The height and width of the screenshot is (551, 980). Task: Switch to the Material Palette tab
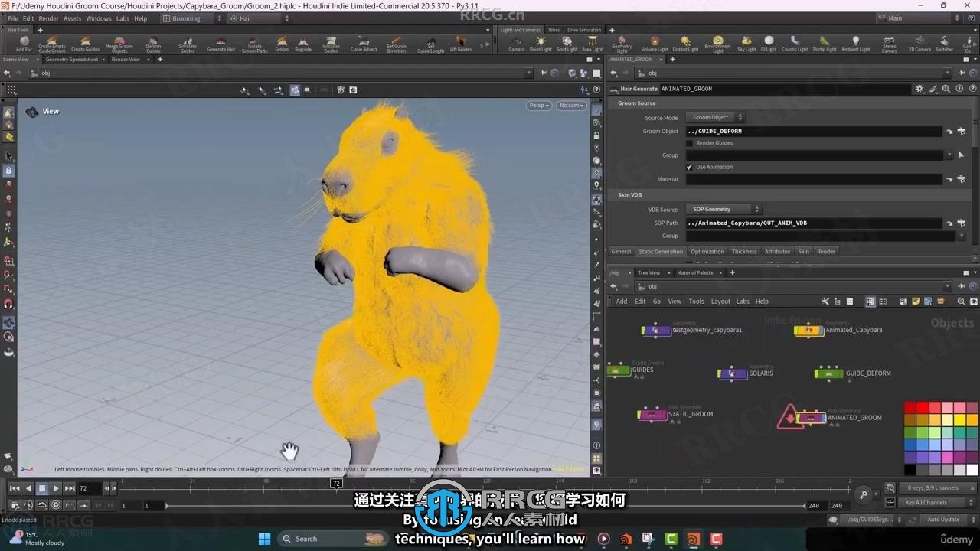click(x=694, y=272)
